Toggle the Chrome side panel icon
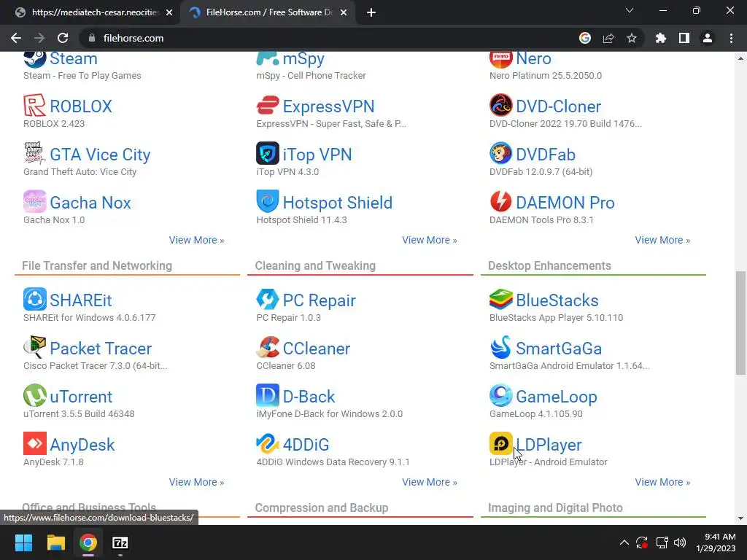The width and height of the screenshot is (747, 560). (x=684, y=38)
